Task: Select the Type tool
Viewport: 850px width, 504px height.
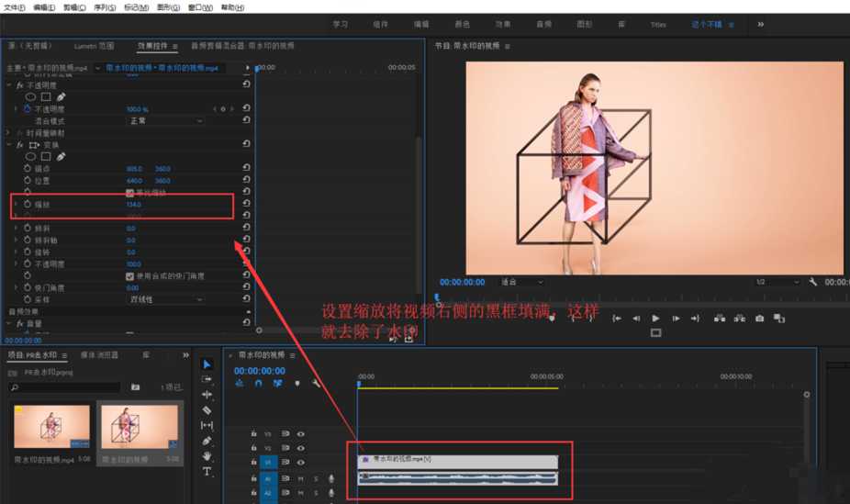Action: click(x=207, y=472)
